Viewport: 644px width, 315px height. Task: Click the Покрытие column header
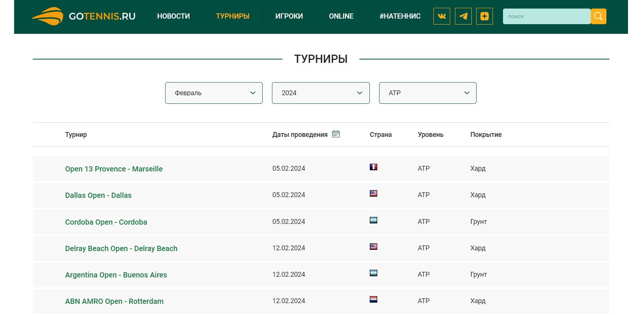click(486, 135)
